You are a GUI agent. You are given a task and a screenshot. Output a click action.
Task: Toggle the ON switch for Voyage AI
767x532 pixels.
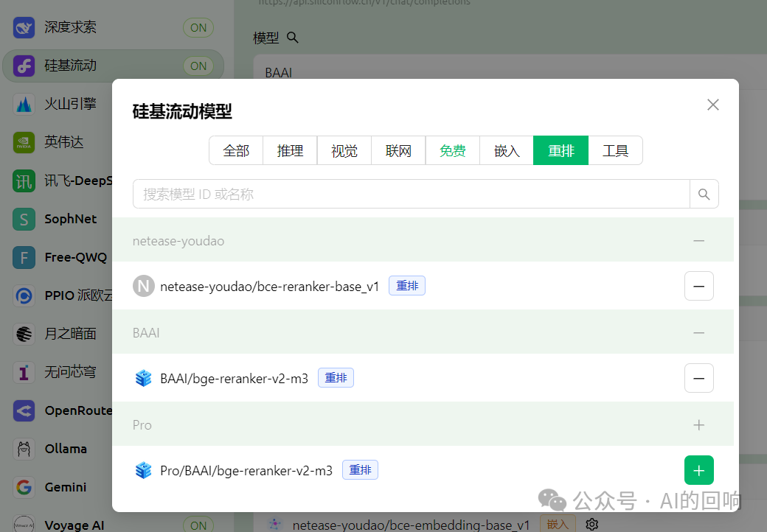click(x=198, y=525)
